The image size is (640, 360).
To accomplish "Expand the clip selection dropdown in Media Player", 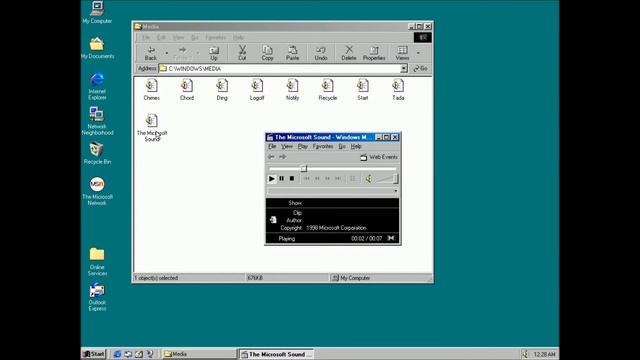I will click(395, 191).
